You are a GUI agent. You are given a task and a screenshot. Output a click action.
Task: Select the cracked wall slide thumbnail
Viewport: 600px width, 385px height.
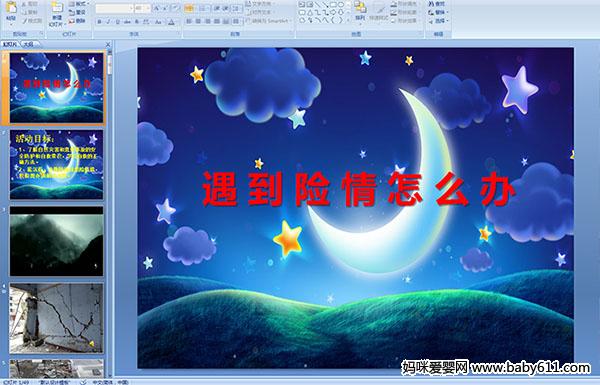point(56,318)
